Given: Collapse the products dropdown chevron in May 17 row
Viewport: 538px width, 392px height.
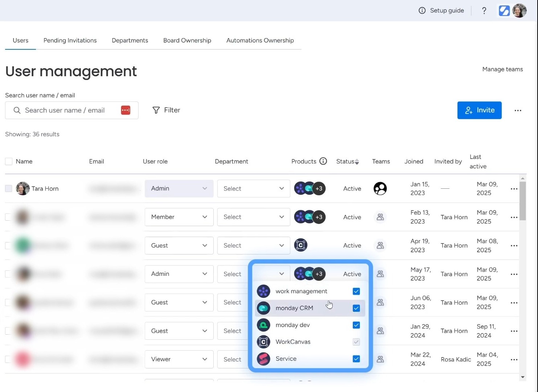Looking at the screenshot, I should (x=282, y=274).
